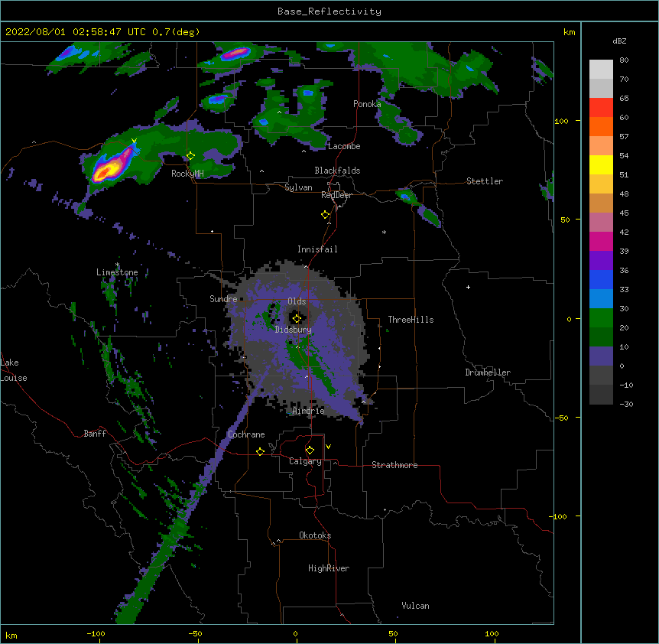Click the Innisfail city label
The image size is (659, 644).
pos(317,249)
